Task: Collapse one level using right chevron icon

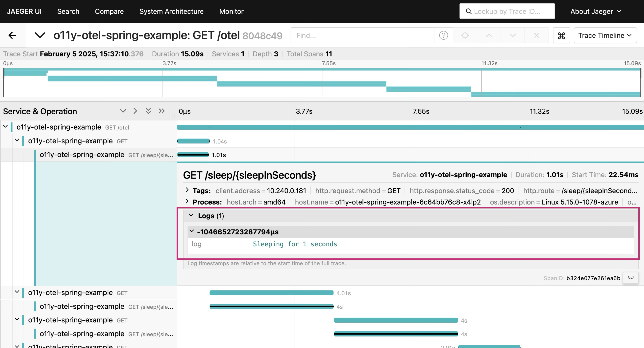Action: point(135,111)
